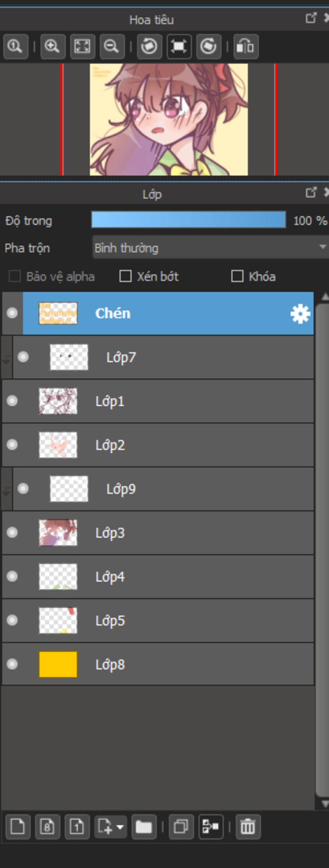Click duplicate layer icon
The image size is (329, 868).
pyautogui.click(x=181, y=827)
